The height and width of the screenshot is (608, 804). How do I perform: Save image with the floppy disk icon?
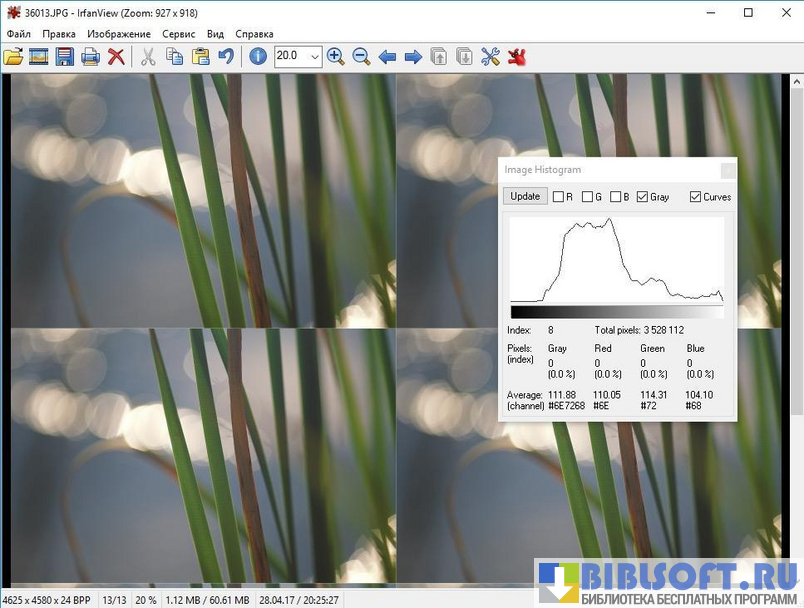[65, 57]
